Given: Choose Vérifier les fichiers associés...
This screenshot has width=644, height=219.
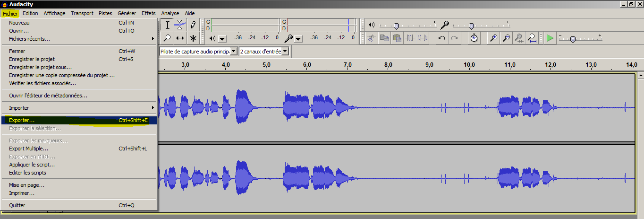Looking at the screenshot, I should click(x=79, y=83).
